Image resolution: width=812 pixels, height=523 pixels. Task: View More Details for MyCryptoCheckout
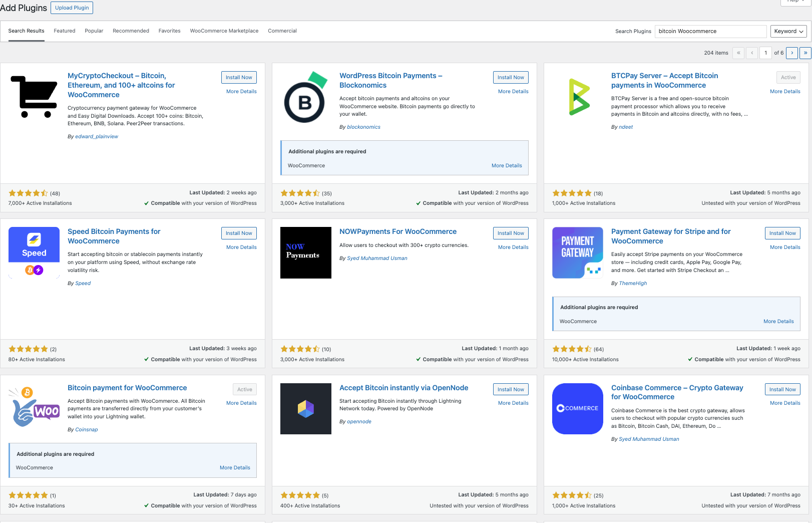tap(241, 92)
